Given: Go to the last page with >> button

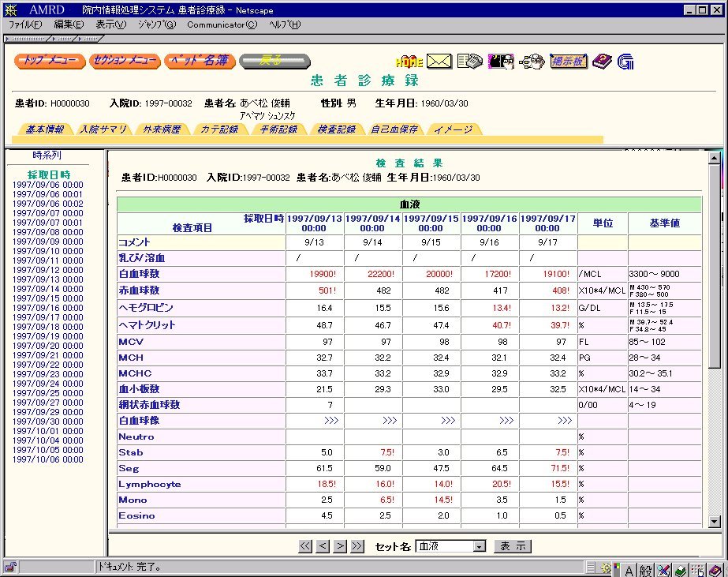Looking at the screenshot, I should [x=357, y=546].
